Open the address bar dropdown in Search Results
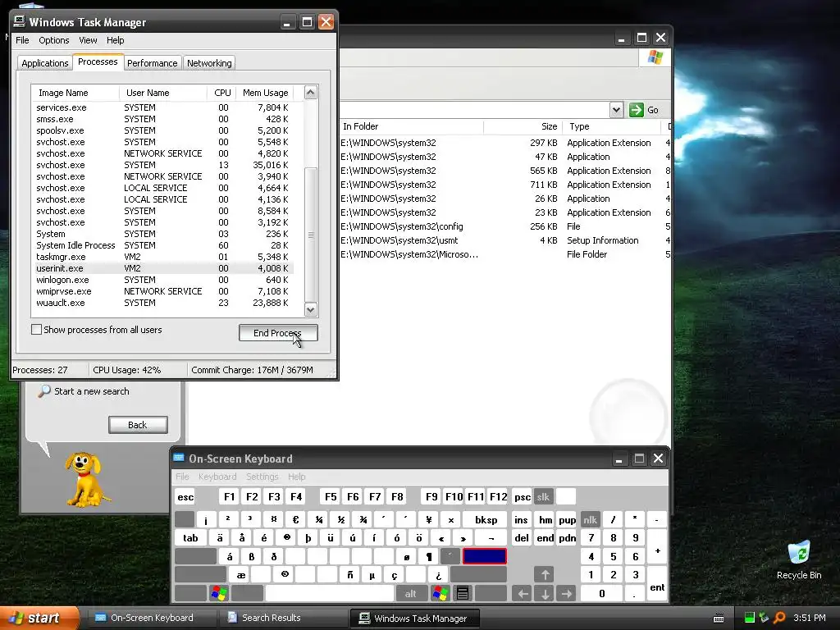This screenshot has height=630, width=840. coord(616,110)
